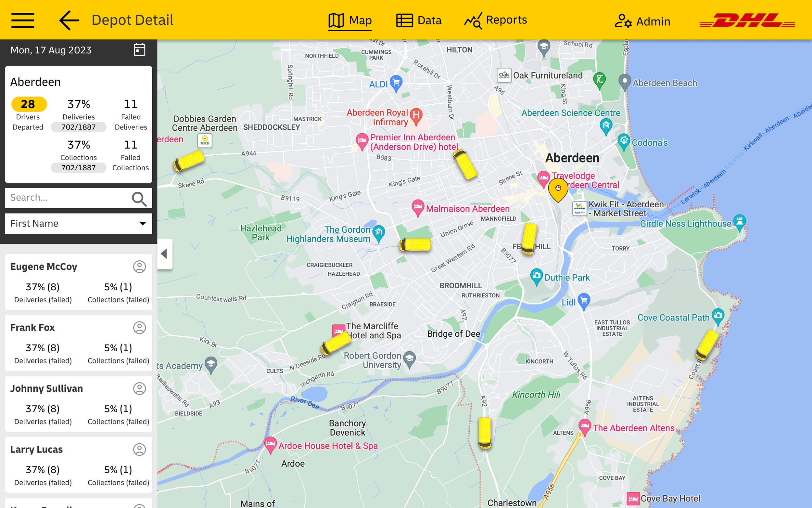Screen dimensions: 812x508
Task: Click the Search input field
Action: (x=67, y=198)
